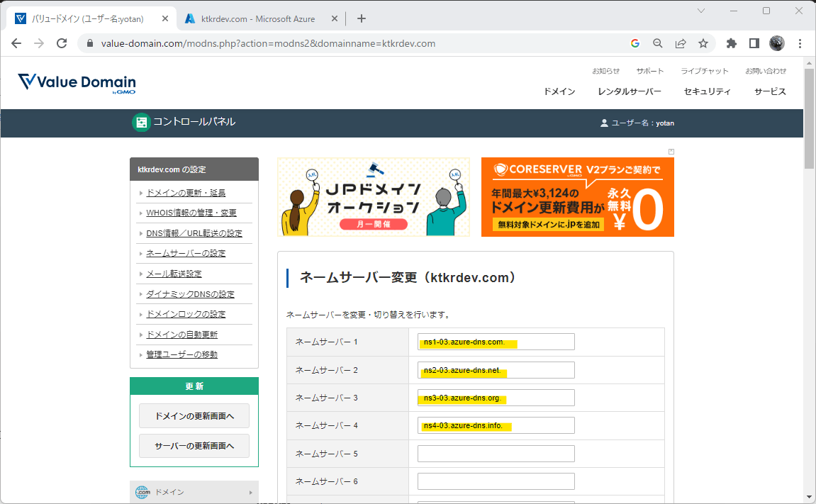Screen dimensions: 816x504
Task: Click the お知らせ link
Action: pyautogui.click(x=605, y=71)
